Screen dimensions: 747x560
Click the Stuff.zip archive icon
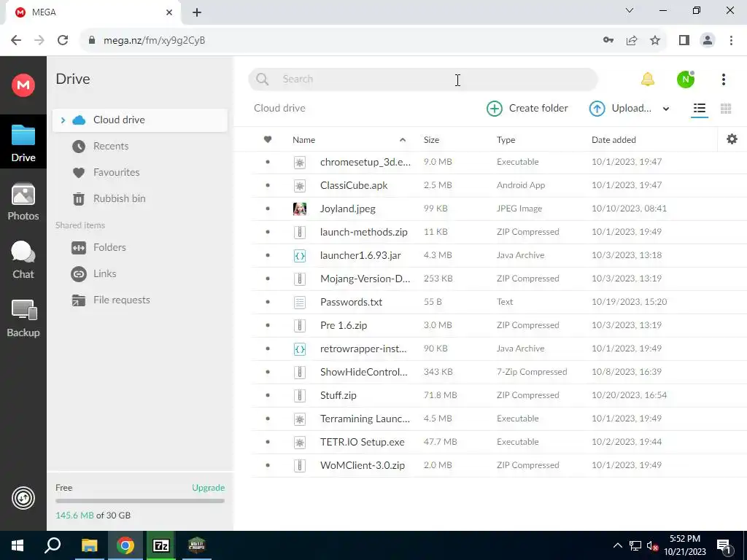tap(300, 396)
